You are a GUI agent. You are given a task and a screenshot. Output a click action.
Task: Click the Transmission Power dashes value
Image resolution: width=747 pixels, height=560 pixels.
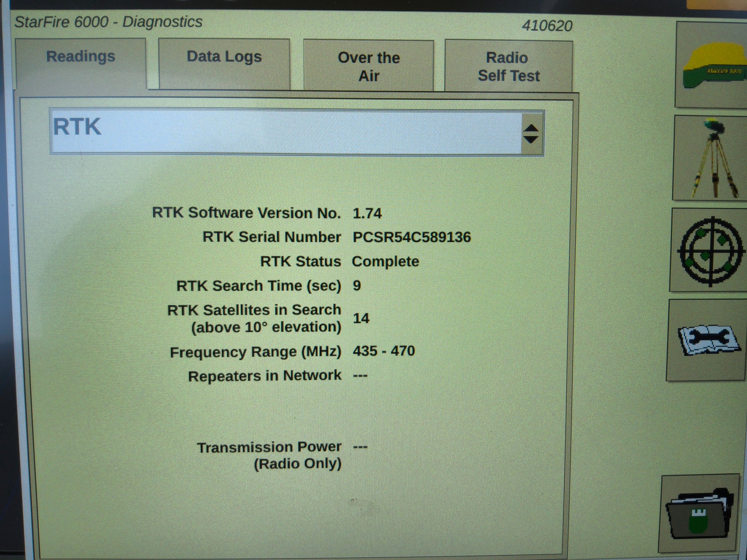coord(360,447)
